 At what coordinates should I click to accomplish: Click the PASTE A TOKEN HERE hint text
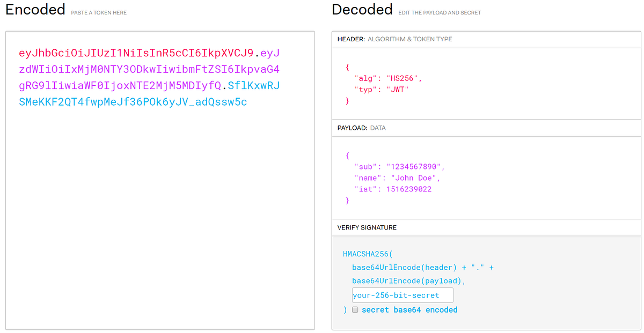[x=98, y=12]
